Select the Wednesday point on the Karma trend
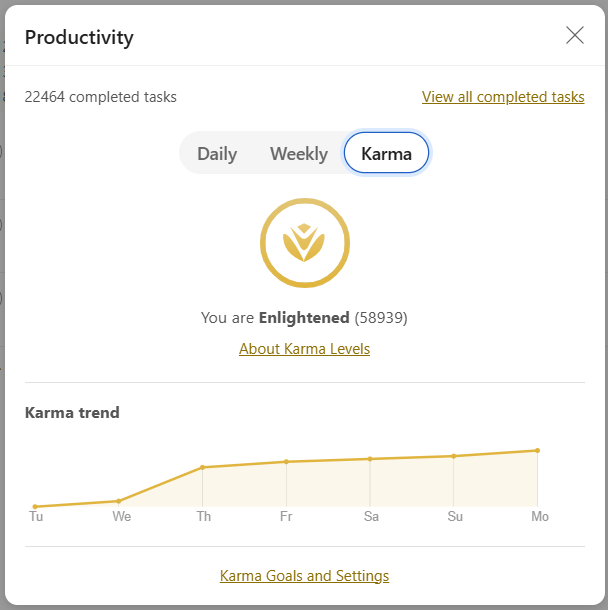The height and width of the screenshot is (610, 608). (119, 501)
